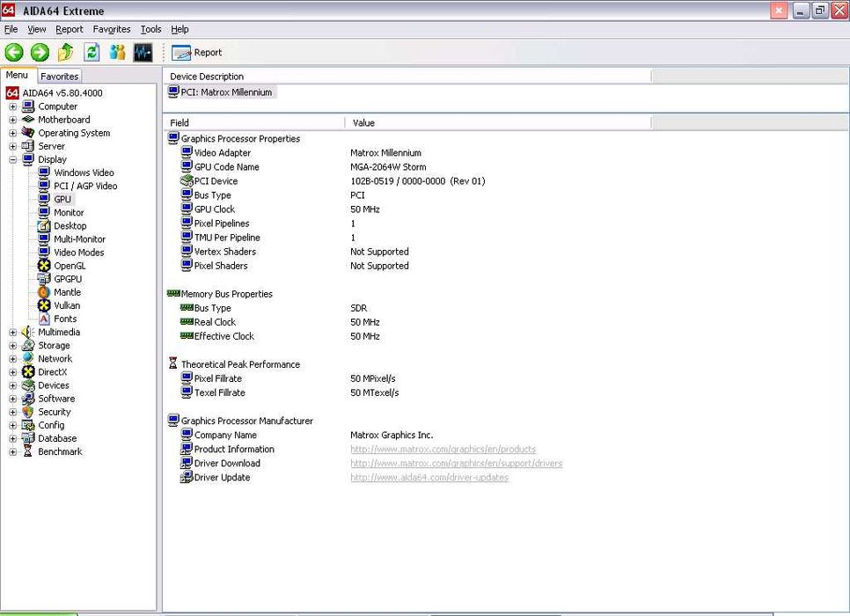Select the GPU tree item
Screen dimensions: 850x616
[x=62, y=200]
